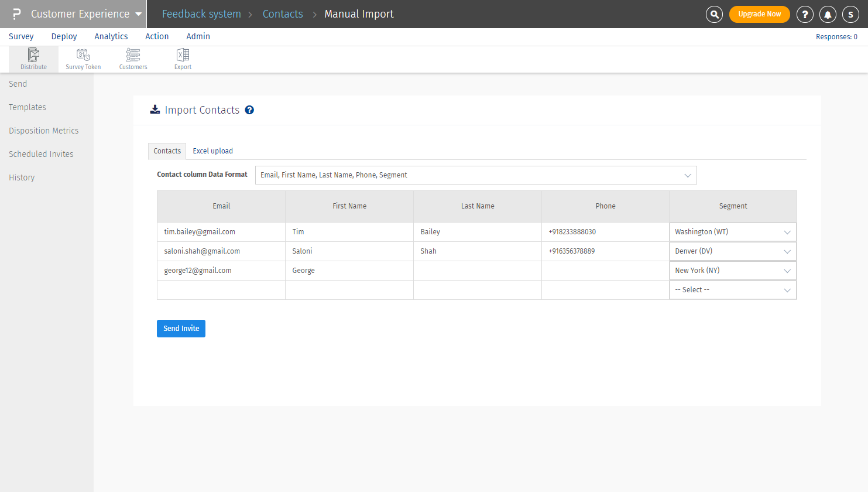The height and width of the screenshot is (492, 868).
Task: Open the Survey Token icon
Action: click(x=83, y=55)
